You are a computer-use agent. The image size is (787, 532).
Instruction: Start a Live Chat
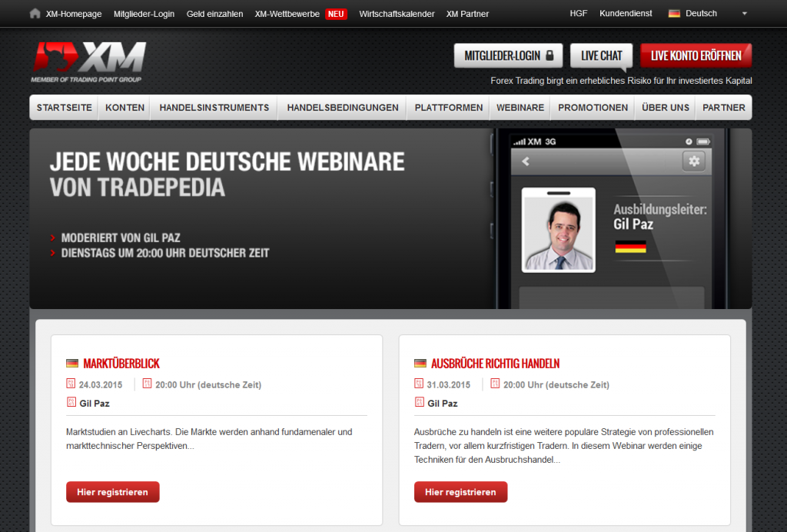click(601, 55)
